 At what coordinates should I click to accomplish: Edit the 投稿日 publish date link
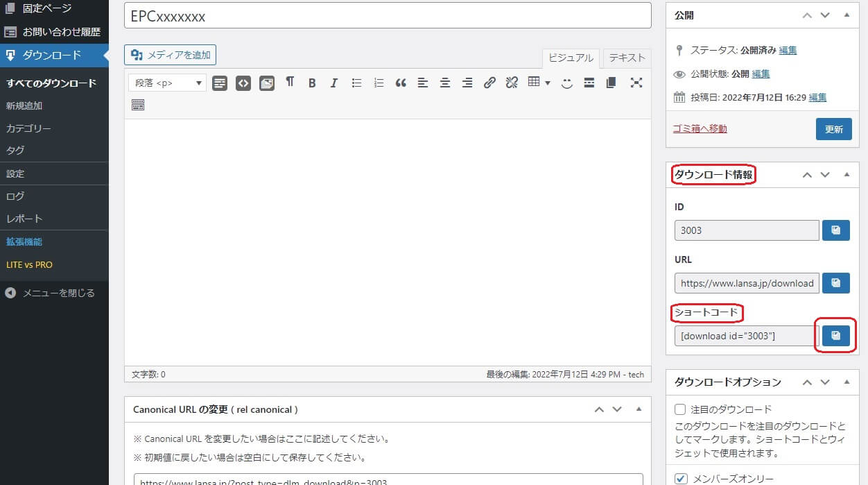click(x=817, y=98)
